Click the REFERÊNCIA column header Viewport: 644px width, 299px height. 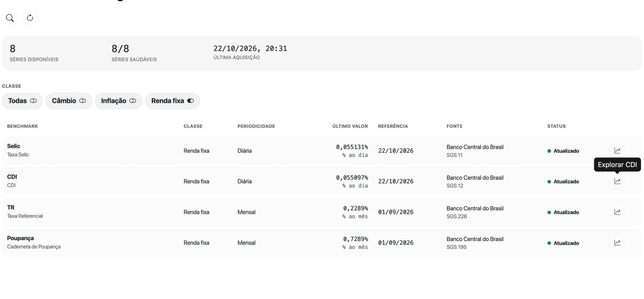click(393, 126)
